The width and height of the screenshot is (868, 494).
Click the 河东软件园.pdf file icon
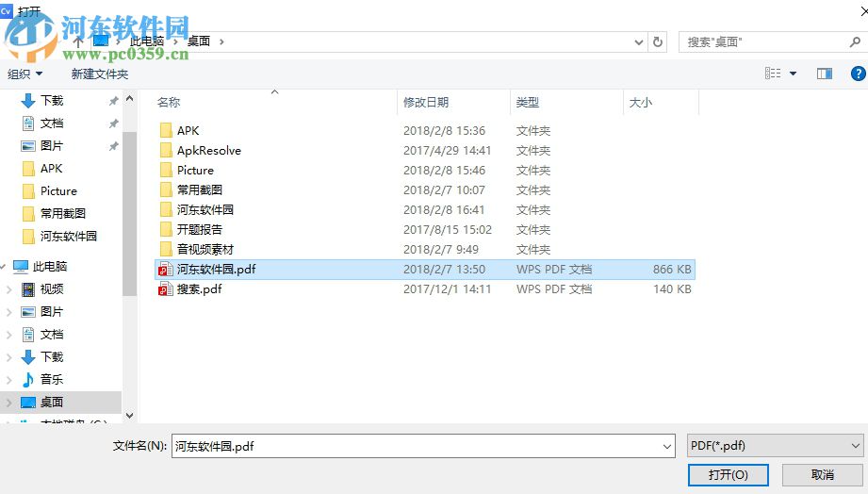click(166, 270)
